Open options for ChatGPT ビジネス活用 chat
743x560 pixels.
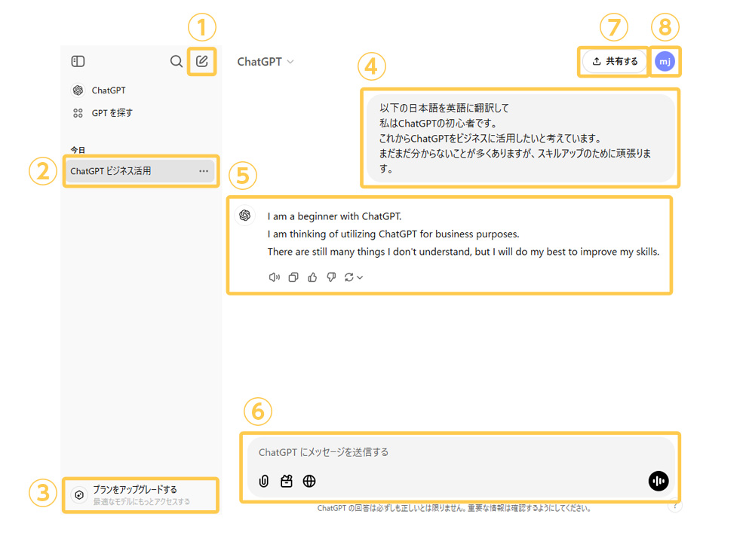click(x=204, y=171)
